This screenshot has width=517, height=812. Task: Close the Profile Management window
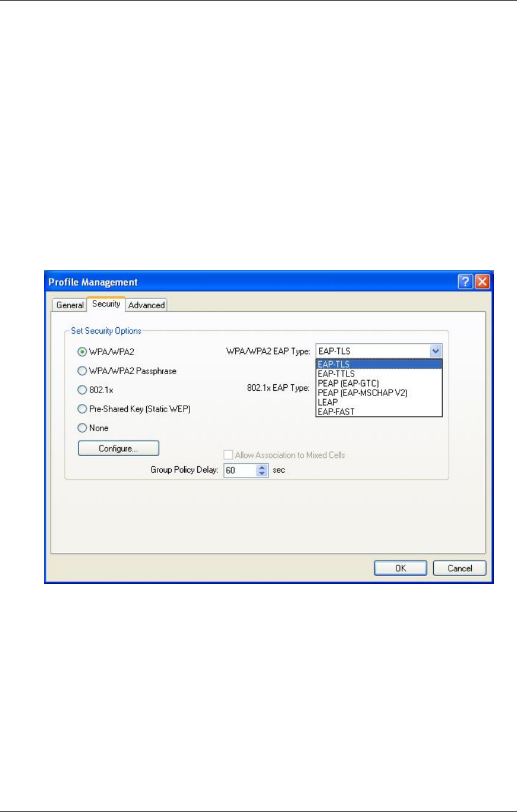[x=482, y=282]
